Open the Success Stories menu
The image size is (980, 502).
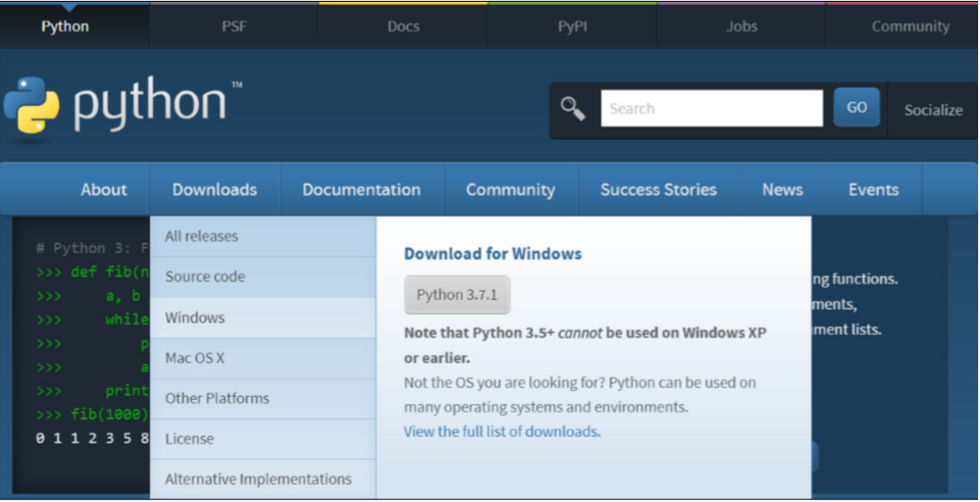[x=658, y=190]
